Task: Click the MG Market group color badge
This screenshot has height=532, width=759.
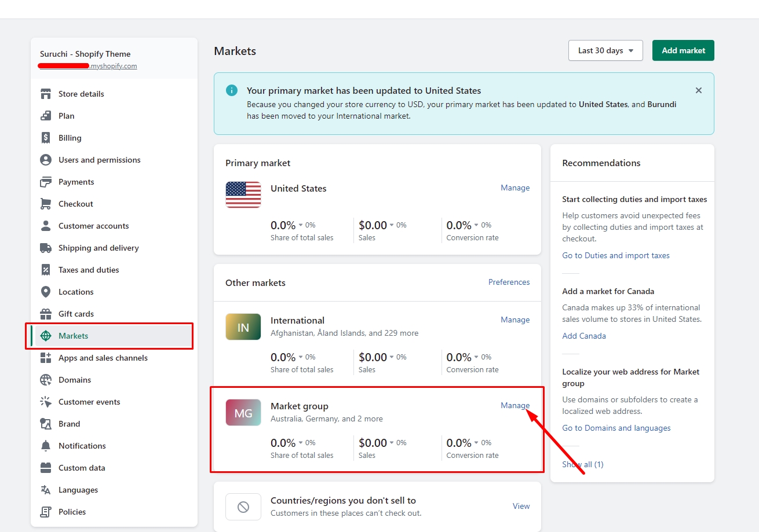Action: point(243,413)
